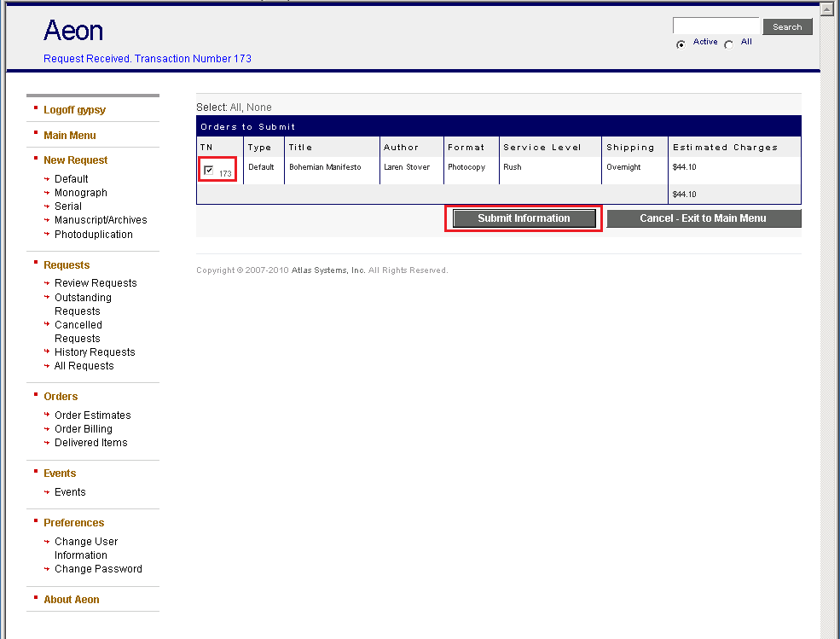Start a new Monograph request
840x639 pixels.
pos(81,192)
